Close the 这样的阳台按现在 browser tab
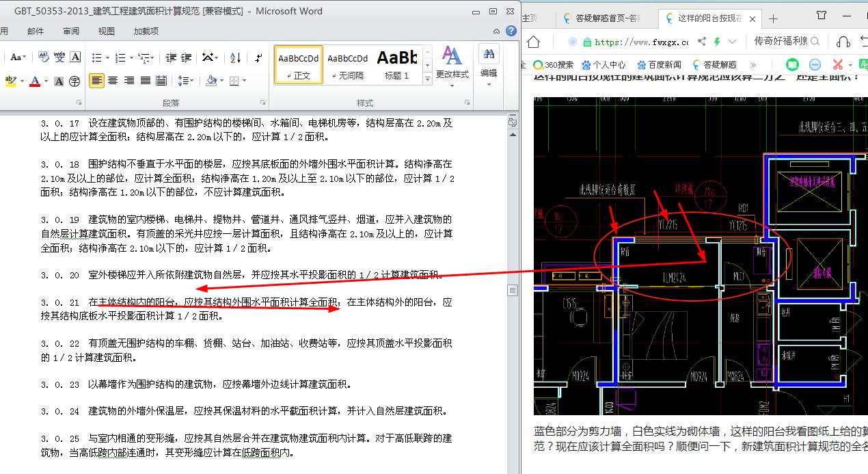 752,19
